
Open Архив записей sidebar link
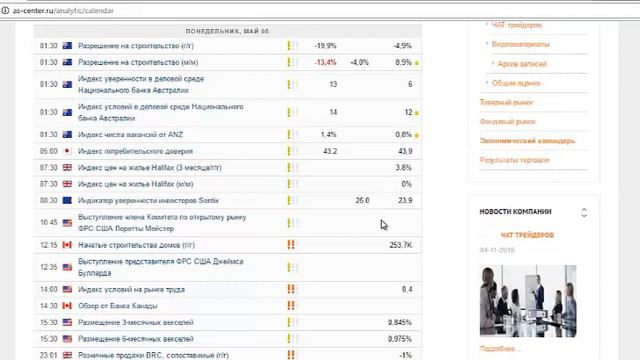coord(522,64)
